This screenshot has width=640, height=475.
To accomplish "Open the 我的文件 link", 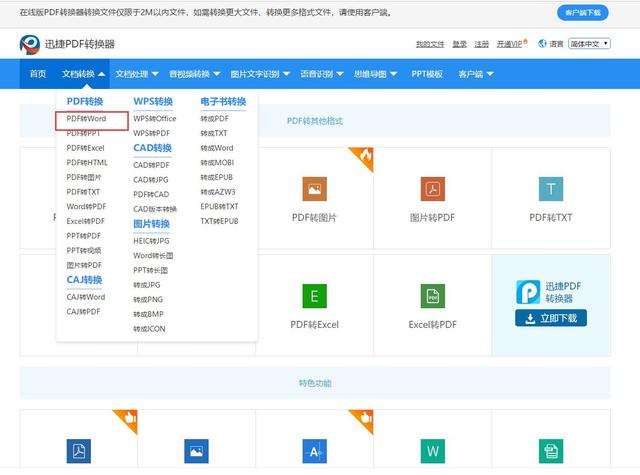I will tap(430, 44).
